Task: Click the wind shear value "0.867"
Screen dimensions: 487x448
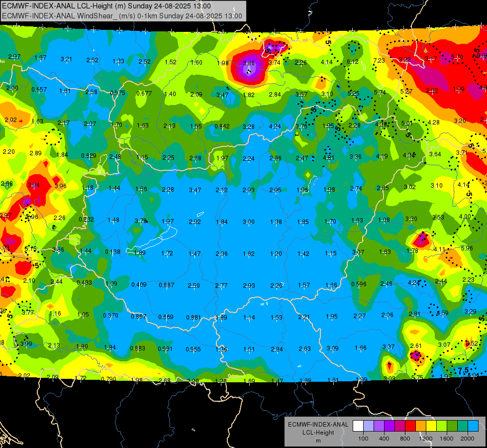Action: pyautogui.click(x=138, y=316)
